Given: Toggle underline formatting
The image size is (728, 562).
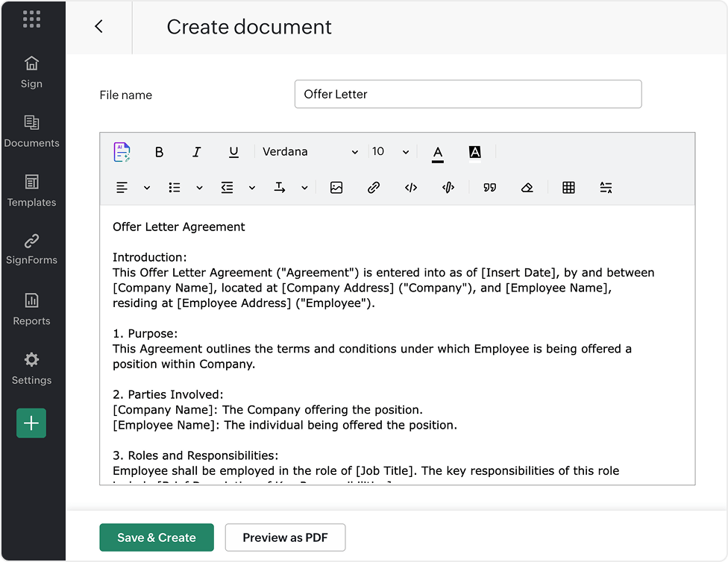Looking at the screenshot, I should 233,151.
